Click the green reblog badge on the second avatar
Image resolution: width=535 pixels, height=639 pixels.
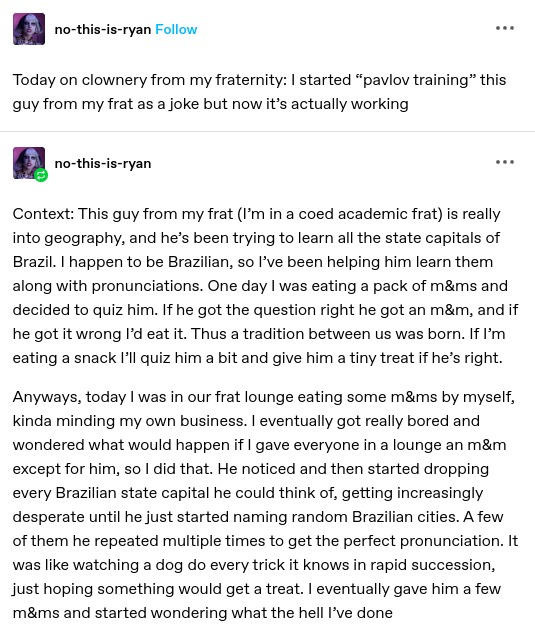pyautogui.click(x=41, y=175)
